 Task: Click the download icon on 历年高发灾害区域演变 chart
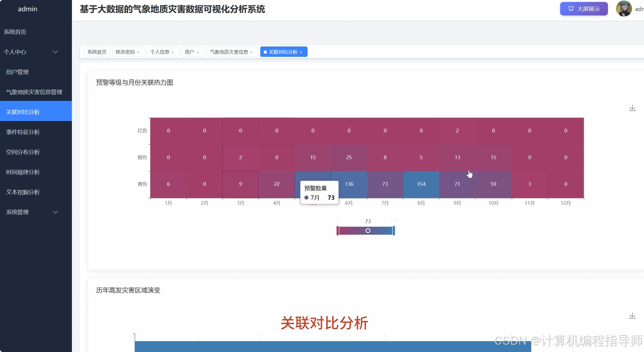pyautogui.click(x=632, y=316)
